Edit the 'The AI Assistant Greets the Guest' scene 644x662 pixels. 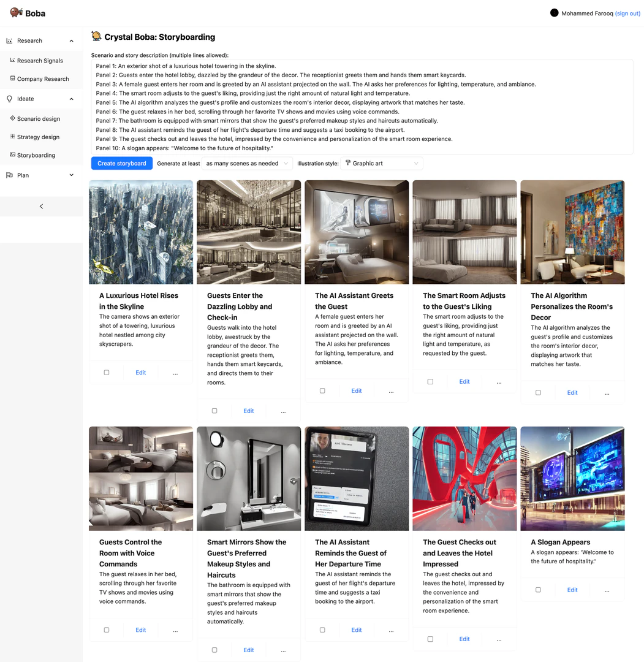[356, 390]
